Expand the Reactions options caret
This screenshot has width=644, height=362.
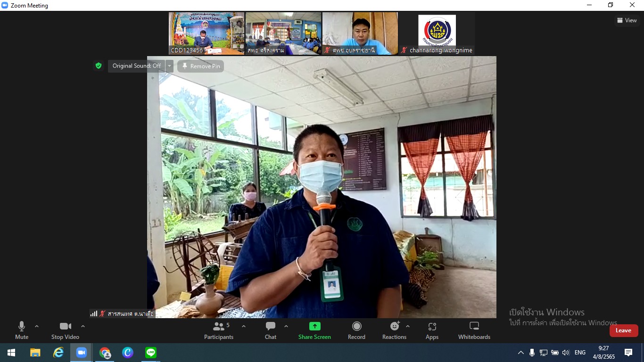(408, 326)
